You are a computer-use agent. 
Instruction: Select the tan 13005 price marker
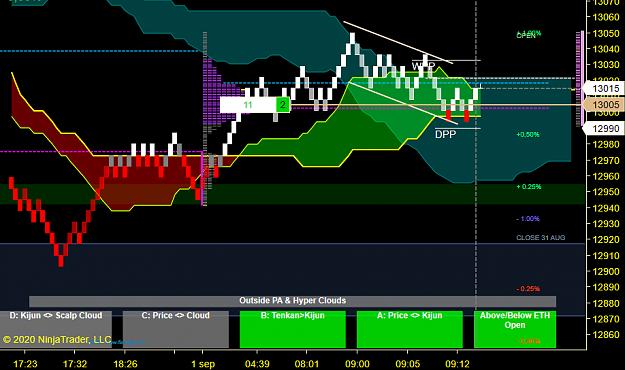click(x=604, y=104)
